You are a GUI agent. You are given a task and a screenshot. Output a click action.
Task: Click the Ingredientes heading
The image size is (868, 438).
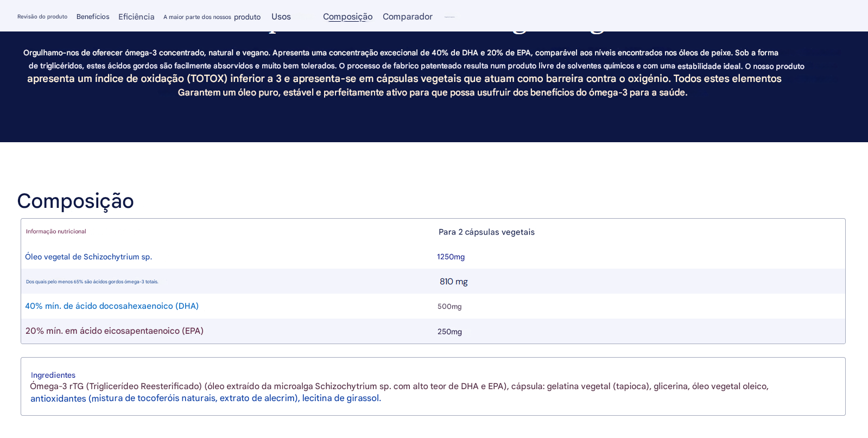53,375
